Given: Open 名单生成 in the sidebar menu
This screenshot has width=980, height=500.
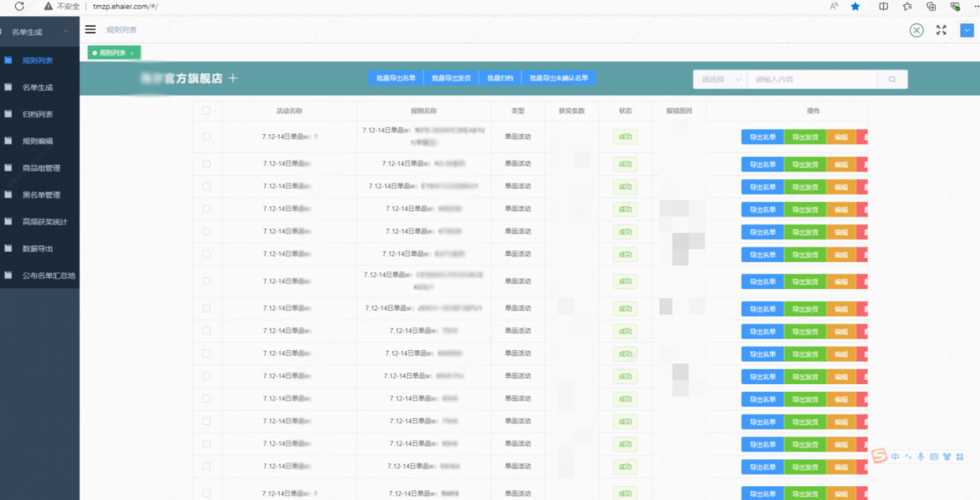Looking at the screenshot, I should click(38, 87).
